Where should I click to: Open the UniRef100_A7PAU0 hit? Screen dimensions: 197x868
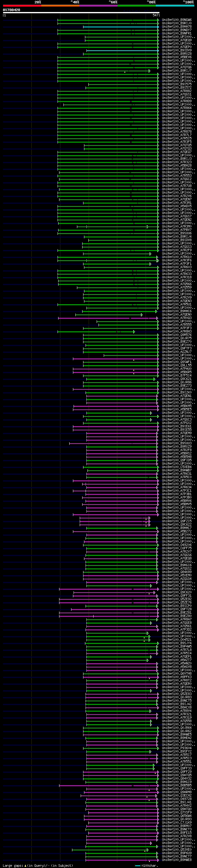(177, 369)
